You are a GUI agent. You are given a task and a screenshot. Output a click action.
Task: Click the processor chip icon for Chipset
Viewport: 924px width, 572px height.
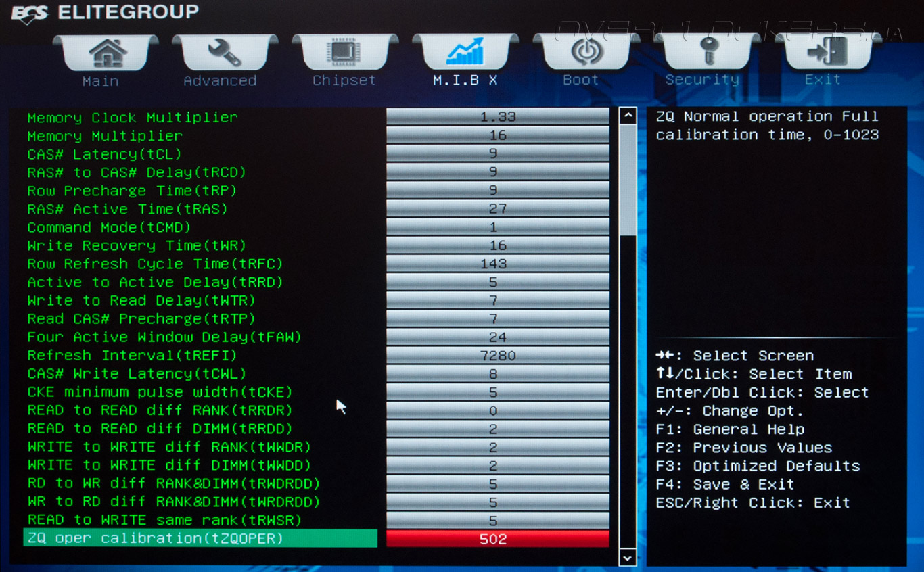344,53
